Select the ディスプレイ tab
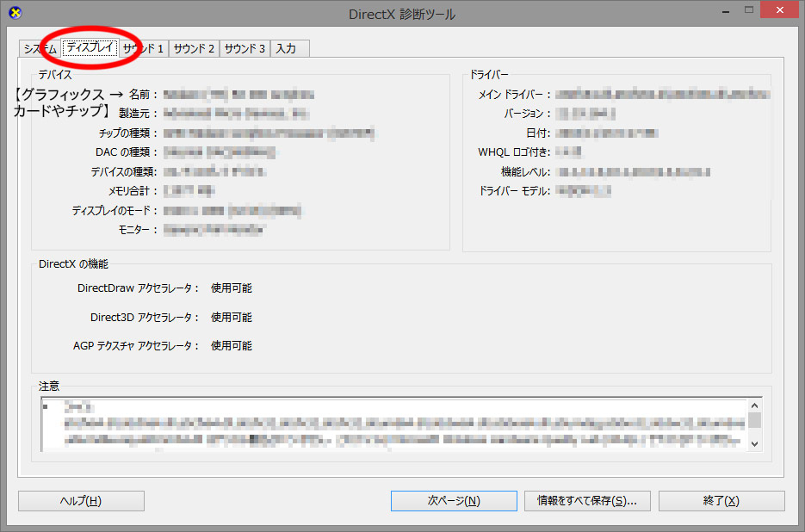The image size is (805, 532). coord(90,47)
